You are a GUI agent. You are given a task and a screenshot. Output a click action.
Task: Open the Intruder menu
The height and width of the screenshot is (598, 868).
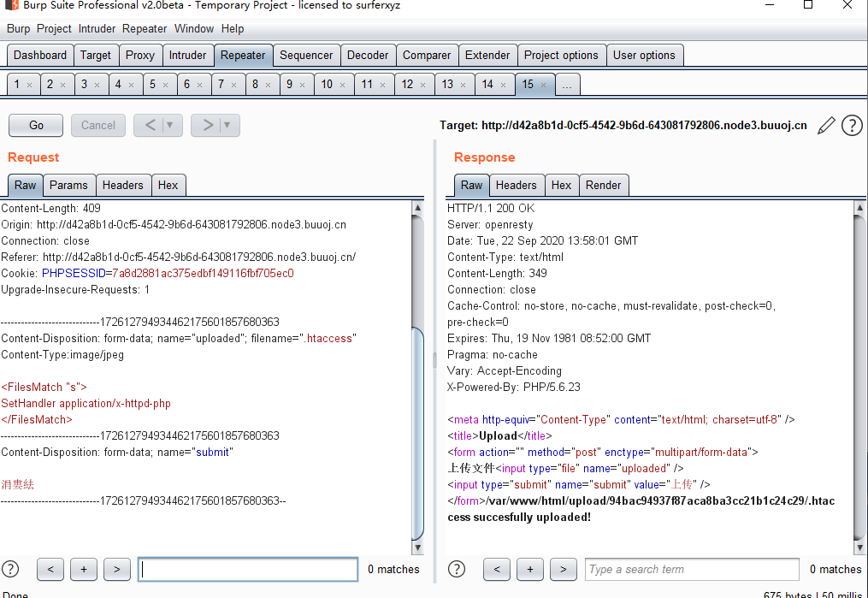click(x=97, y=29)
